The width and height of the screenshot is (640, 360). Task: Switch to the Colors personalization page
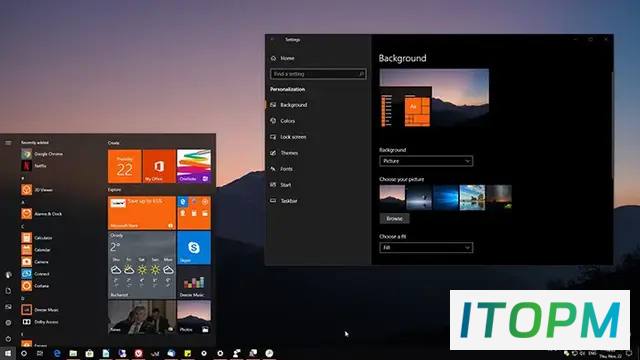coord(287,121)
